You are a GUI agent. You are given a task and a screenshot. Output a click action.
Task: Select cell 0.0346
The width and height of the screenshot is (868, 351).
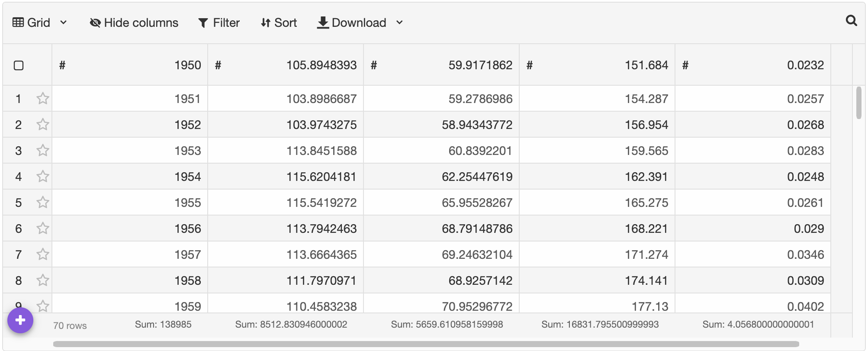(753, 254)
